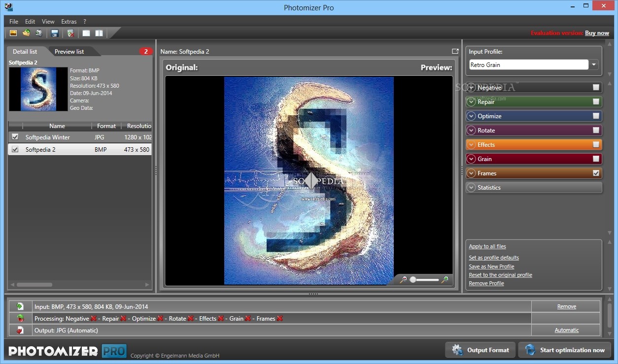Screen dimensions: 618x364
Task: Switch to the Preview list tab
Action: [69, 51]
